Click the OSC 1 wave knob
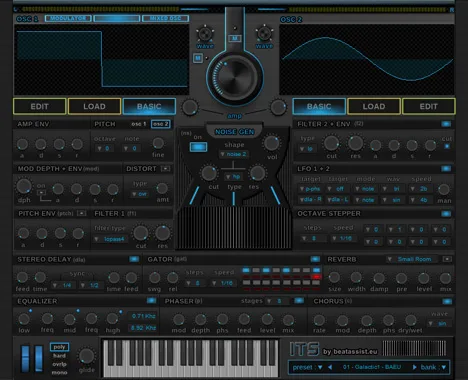Viewport: 468px width, 380px height. pos(205,34)
